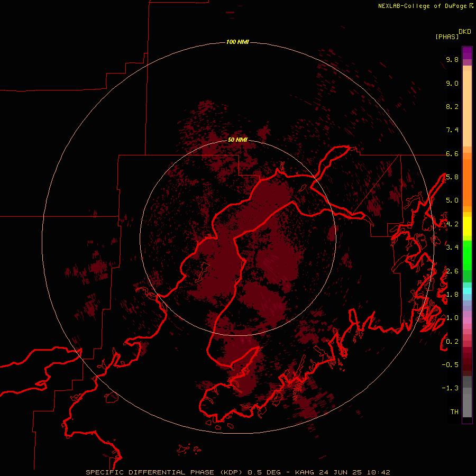Click the [PHAS] units label

click(x=447, y=36)
